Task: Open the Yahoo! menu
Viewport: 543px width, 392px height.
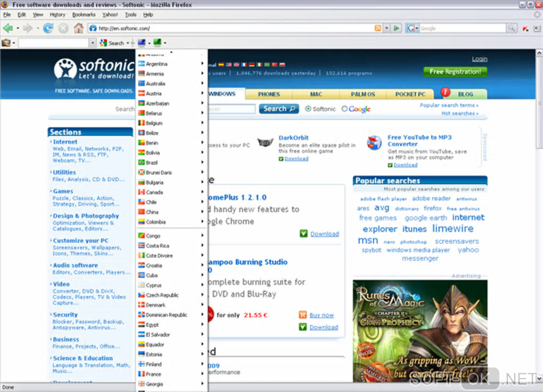Action: tap(110, 14)
